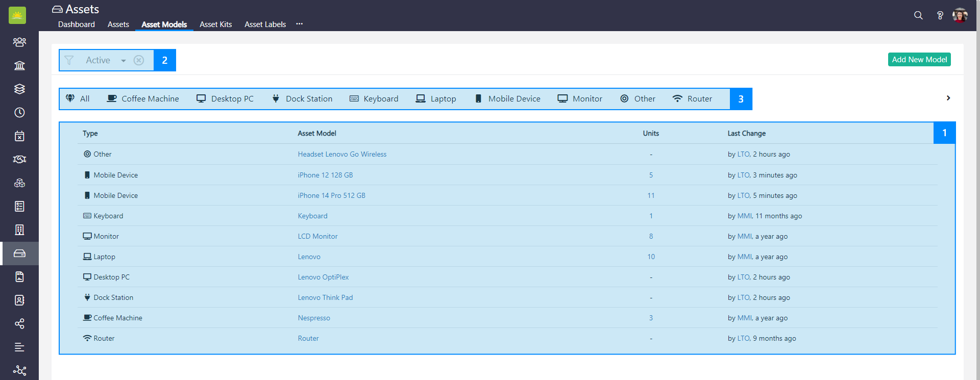Filter by Coffee Machine category

click(143, 99)
